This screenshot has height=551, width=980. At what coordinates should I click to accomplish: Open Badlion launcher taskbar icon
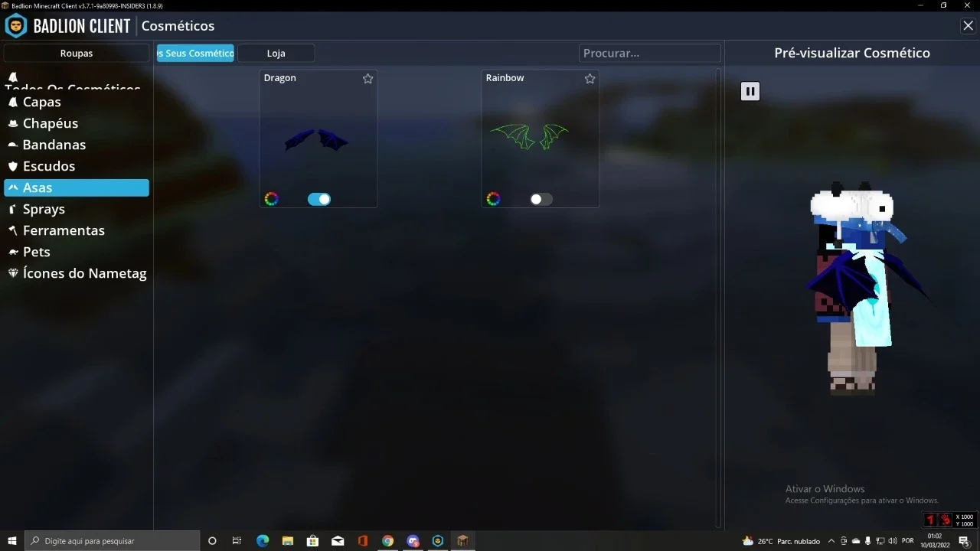tap(438, 541)
